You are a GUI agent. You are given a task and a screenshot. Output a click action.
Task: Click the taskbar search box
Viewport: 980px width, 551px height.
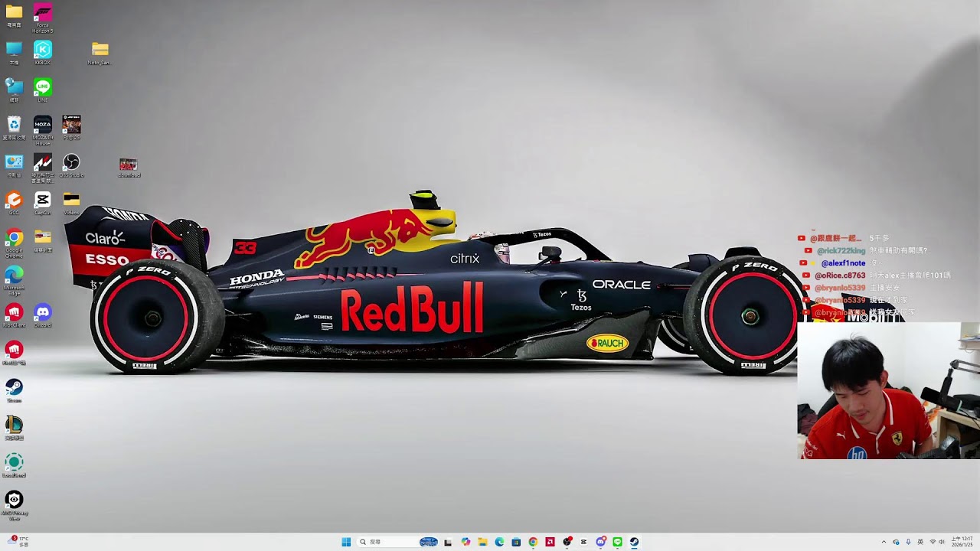[399, 542]
